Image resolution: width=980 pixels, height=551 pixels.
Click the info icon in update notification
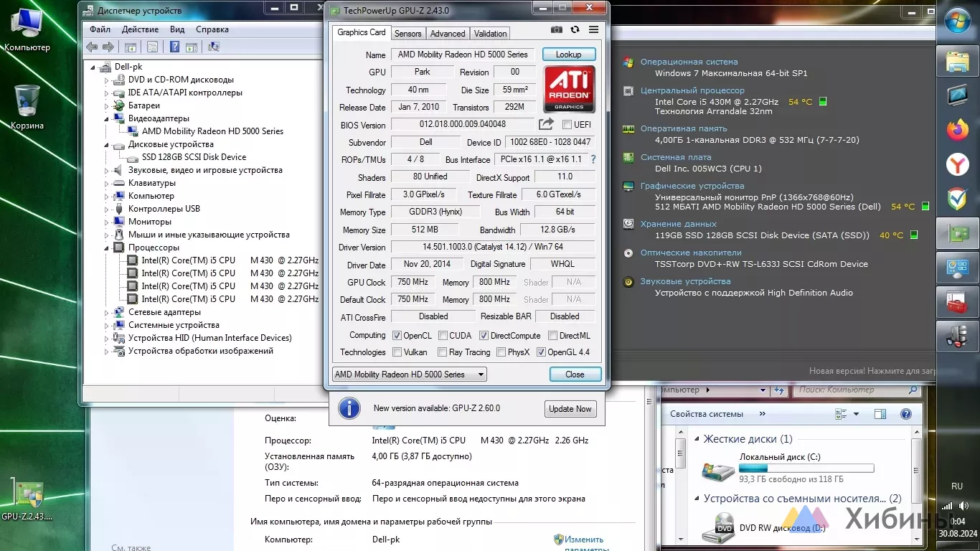[349, 408]
